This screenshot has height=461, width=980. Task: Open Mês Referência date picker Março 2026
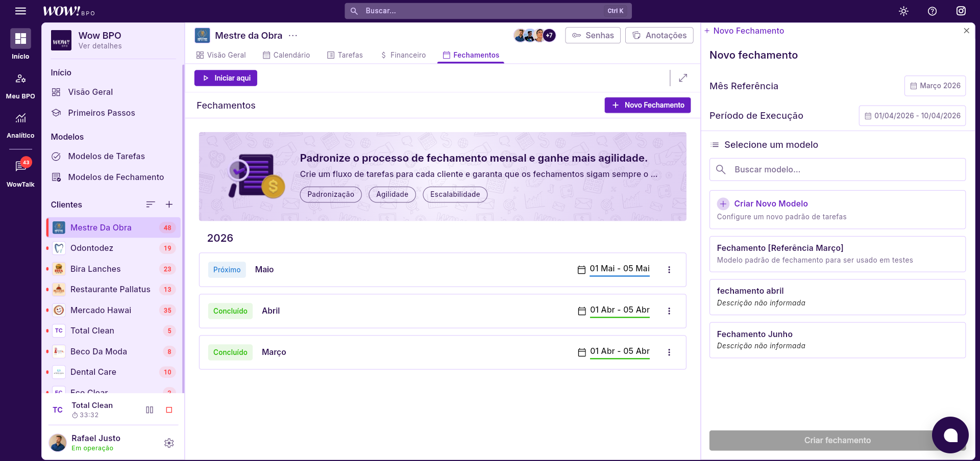pos(935,86)
